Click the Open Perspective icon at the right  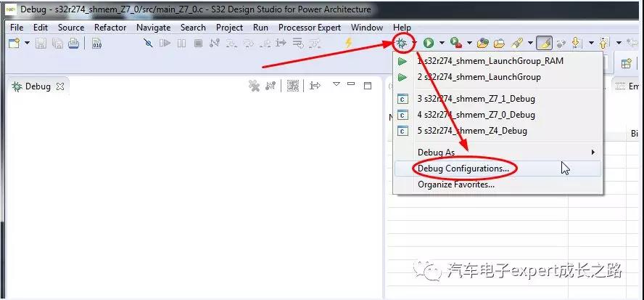[627, 63]
